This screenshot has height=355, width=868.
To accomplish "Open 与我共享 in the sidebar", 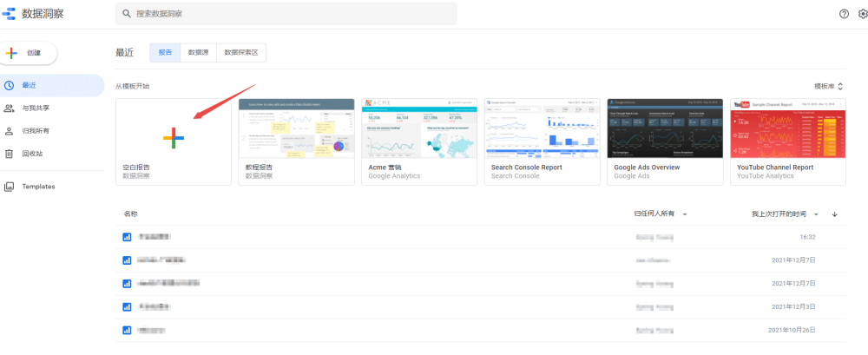I will point(36,108).
